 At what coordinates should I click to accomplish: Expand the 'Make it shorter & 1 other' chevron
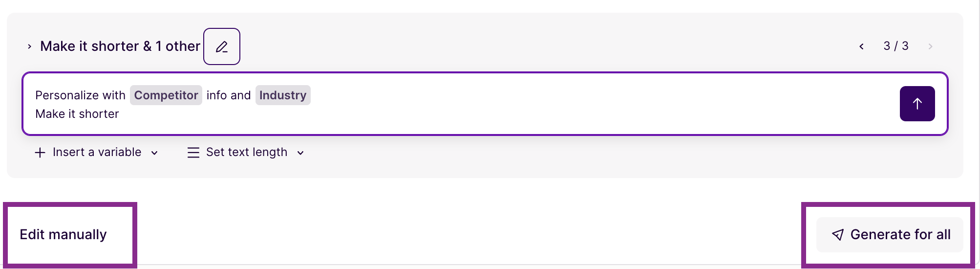click(30, 46)
